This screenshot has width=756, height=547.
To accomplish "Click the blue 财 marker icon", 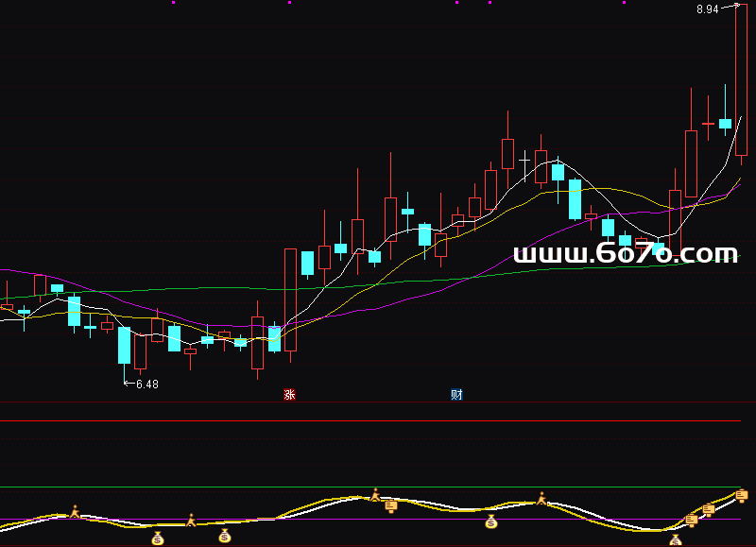I will (456, 394).
